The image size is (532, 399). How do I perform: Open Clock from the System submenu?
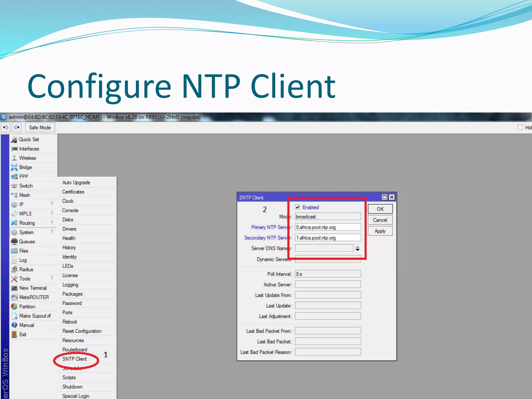point(68,201)
